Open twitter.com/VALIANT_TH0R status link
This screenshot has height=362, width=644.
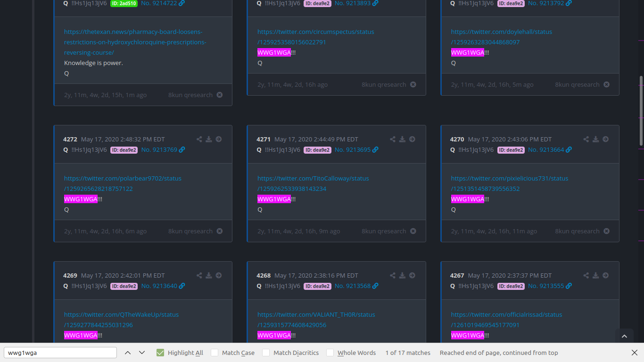pyautogui.click(x=316, y=320)
